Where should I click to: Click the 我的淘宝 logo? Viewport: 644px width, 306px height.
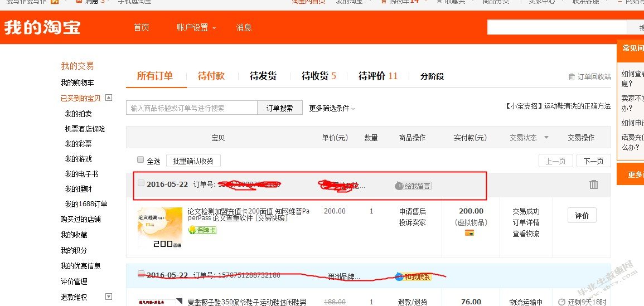tap(42, 27)
